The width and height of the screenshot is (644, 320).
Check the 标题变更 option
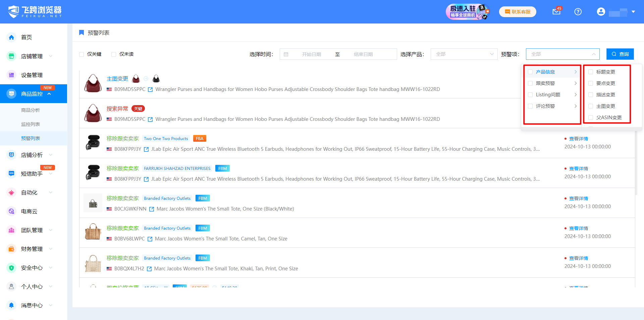[x=591, y=72]
